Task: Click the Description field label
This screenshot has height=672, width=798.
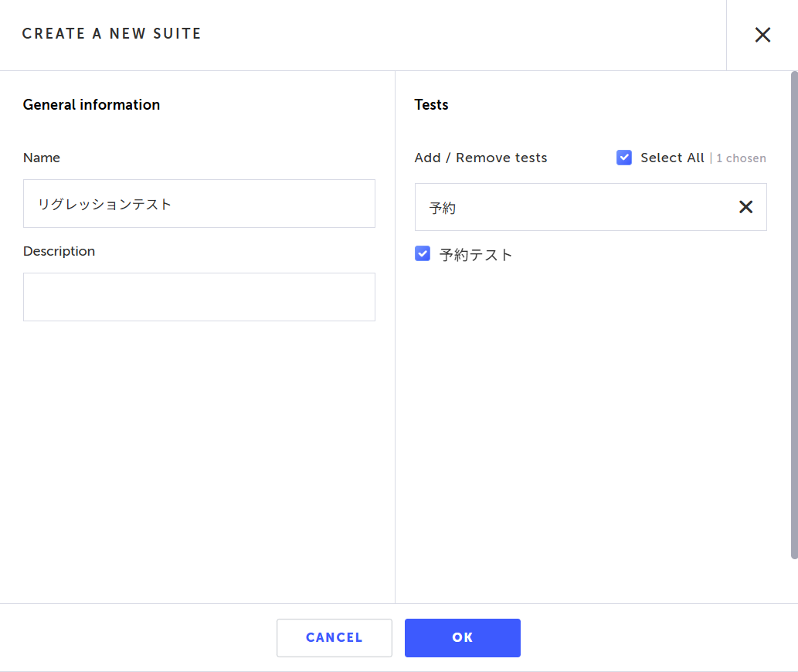Action: [x=59, y=251]
